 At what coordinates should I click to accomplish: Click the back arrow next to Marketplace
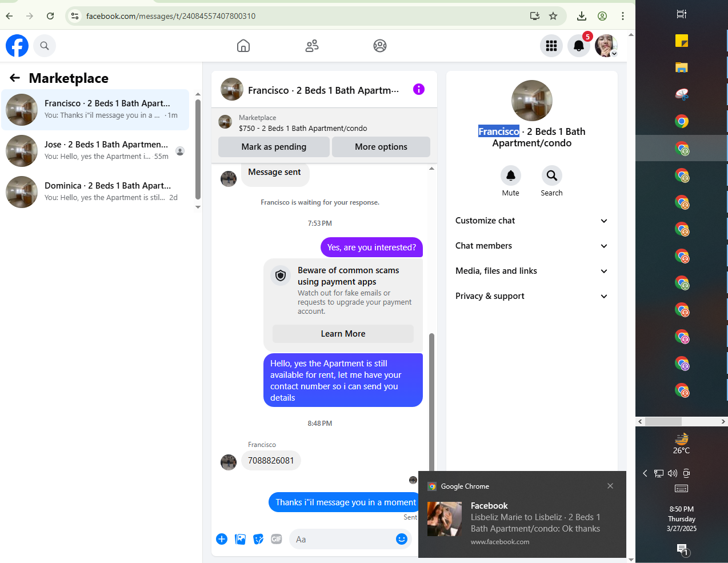coord(15,78)
